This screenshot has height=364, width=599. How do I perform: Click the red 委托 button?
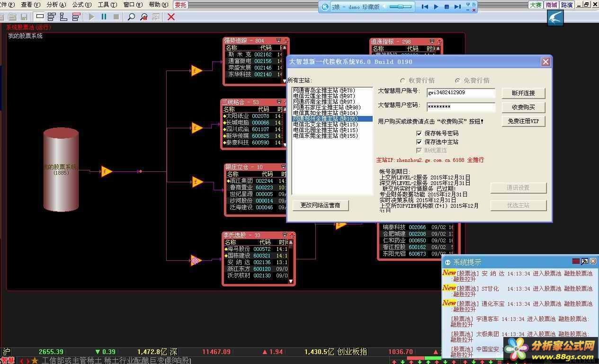(x=180, y=5)
